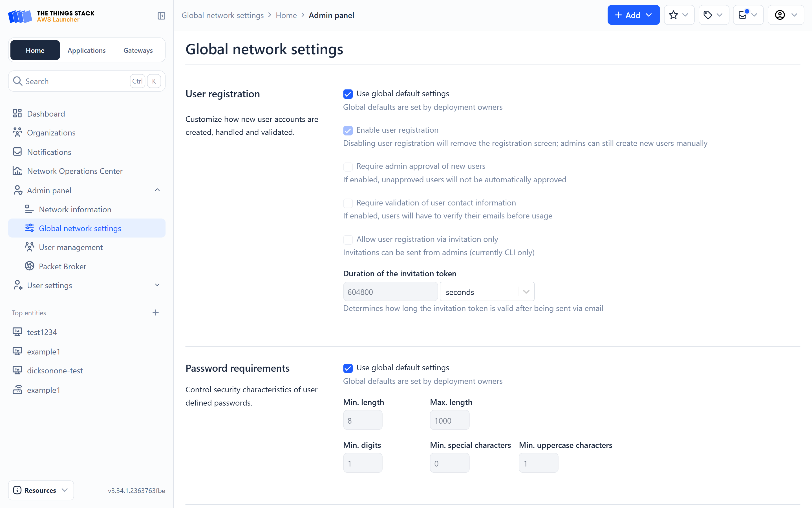Expand the Resources dropdown chevron
This screenshot has height=508, width=812.
coord(65,490)
